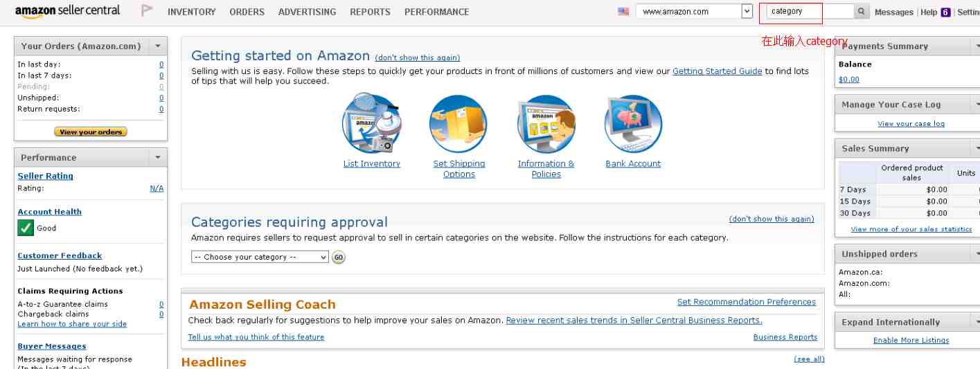Click the flag icon beside the Seller Central logo
This screenshot has width=980, height=369.
[147, 10]
